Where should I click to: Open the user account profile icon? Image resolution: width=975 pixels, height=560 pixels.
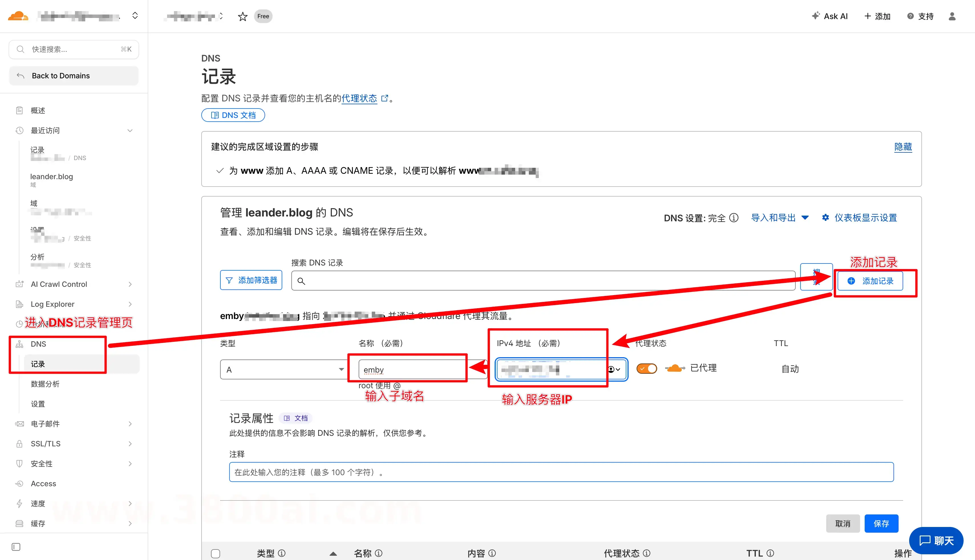(952, 16)
